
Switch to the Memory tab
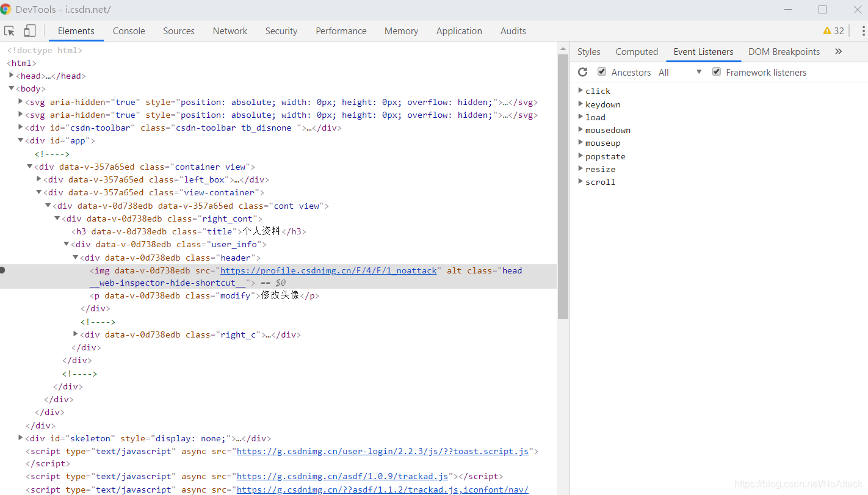tap(401, 31)
